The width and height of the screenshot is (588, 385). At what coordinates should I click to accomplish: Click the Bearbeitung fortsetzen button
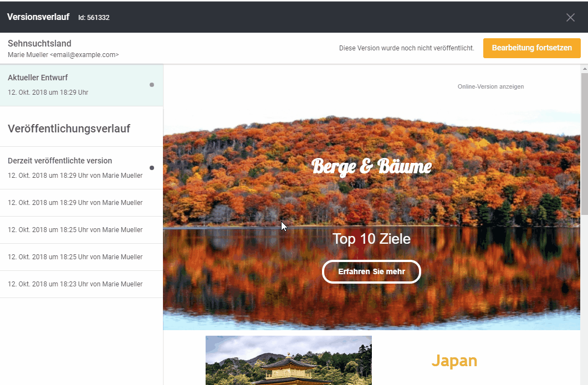pyautogui.click(x=532, y=48)
